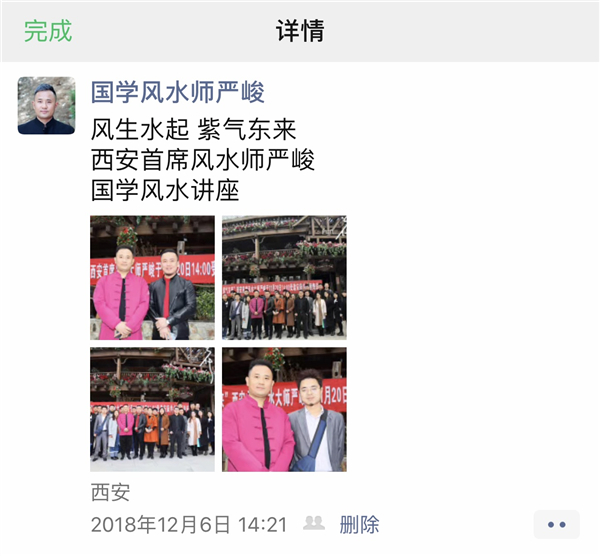Click the 删除 link to delete post
The image size is (600, 556).
point(359,524)
